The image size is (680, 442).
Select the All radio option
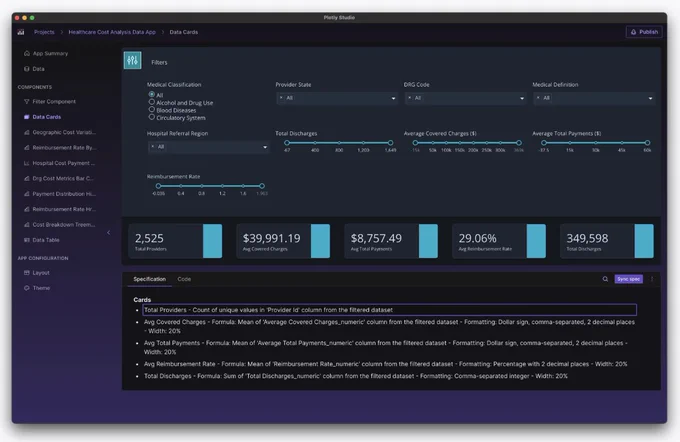[151, 94]
